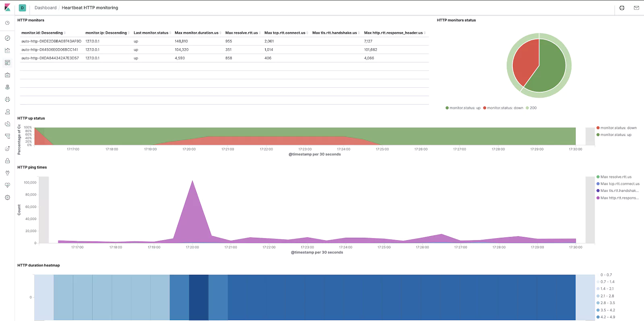The width and height of the screenshot is (644, 321).
Task: Toggle 'monitor.status: down' legend in up status chart
Action: (x=616, y=128)
